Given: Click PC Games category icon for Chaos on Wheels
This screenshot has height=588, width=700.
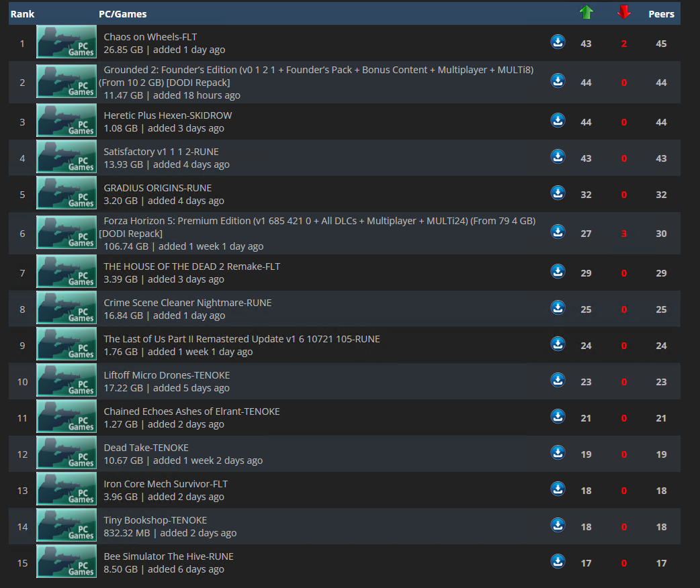Looking at the screenshot, I should click(67, 42).
